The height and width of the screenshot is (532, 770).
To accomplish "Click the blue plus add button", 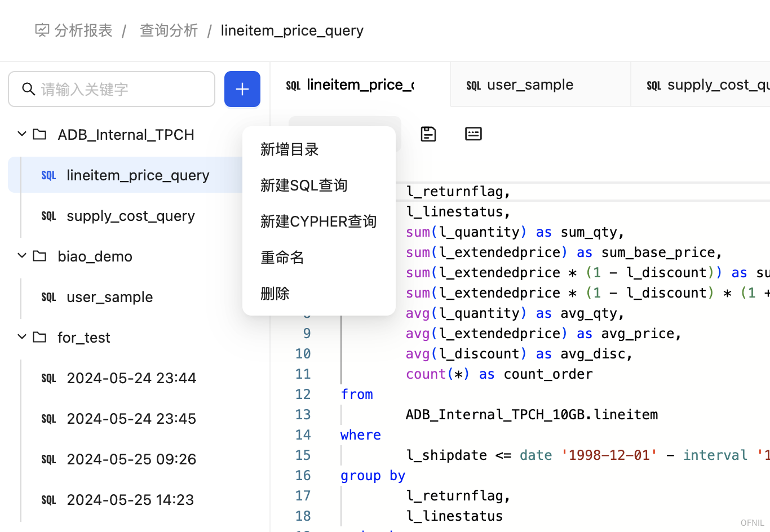I will click(242, 89).
